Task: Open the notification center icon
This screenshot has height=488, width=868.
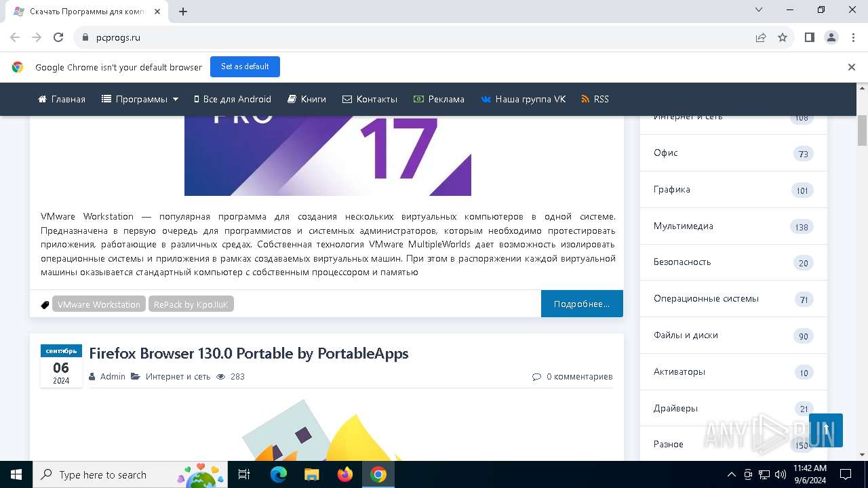Action: point(846,474)
